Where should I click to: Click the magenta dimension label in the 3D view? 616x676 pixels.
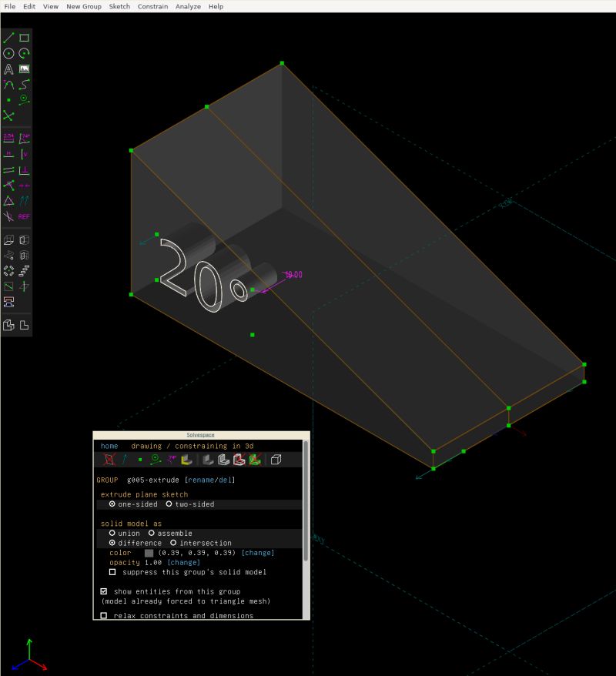point(295,274)
